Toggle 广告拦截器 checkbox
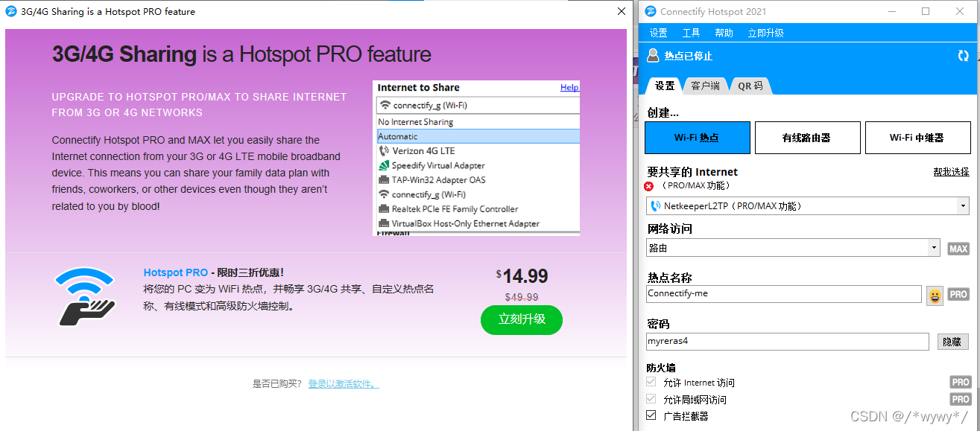This screenshot has width=980, height=431. coord(651,415)
